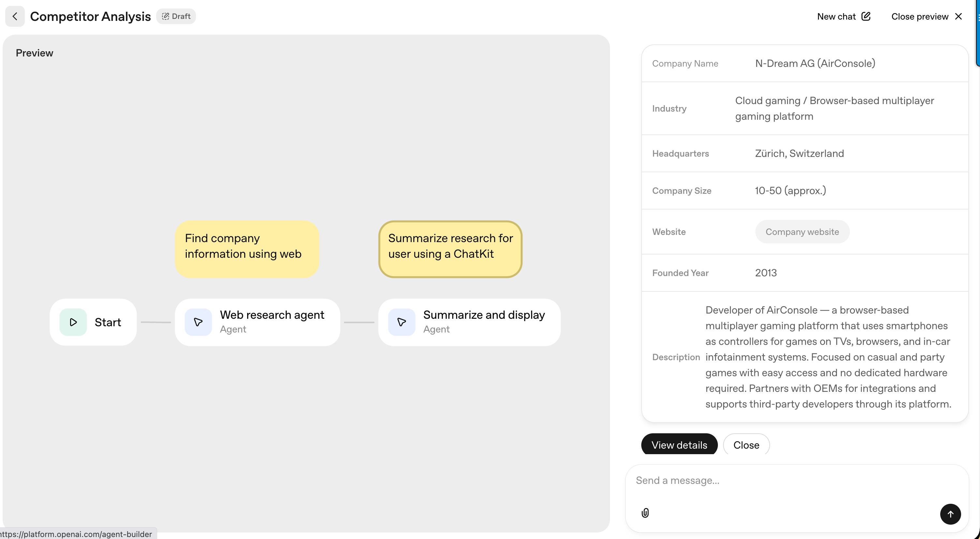Select the Summarize research for user note

coord(450,249)
